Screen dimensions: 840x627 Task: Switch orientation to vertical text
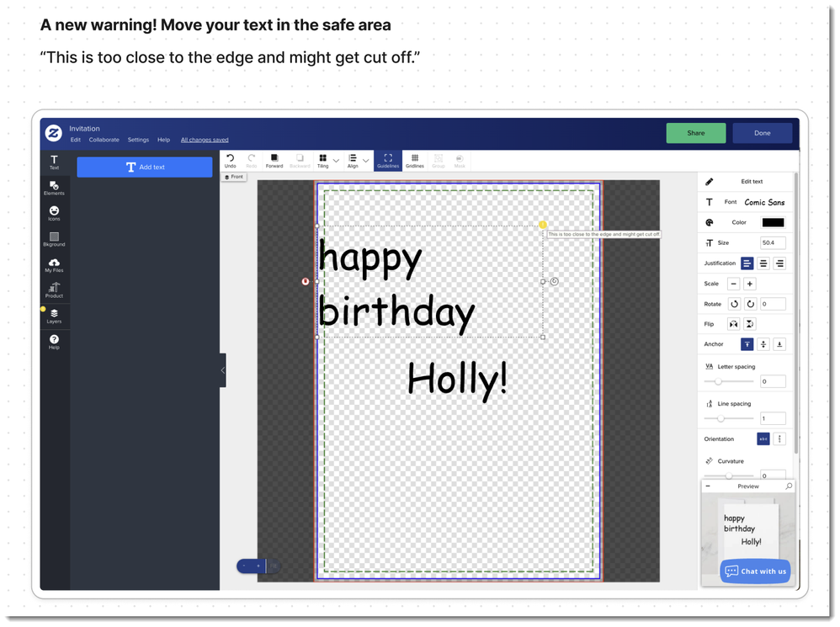click(x=779, y=439)
